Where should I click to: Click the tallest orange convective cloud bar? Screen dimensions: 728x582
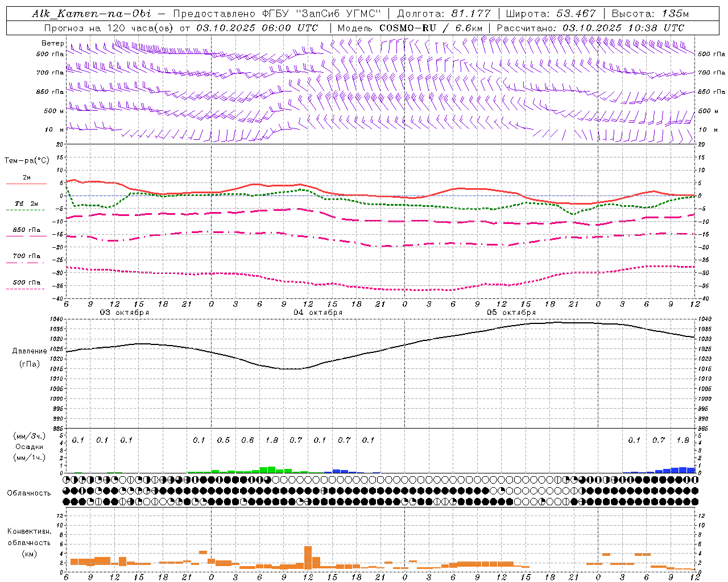308,558
